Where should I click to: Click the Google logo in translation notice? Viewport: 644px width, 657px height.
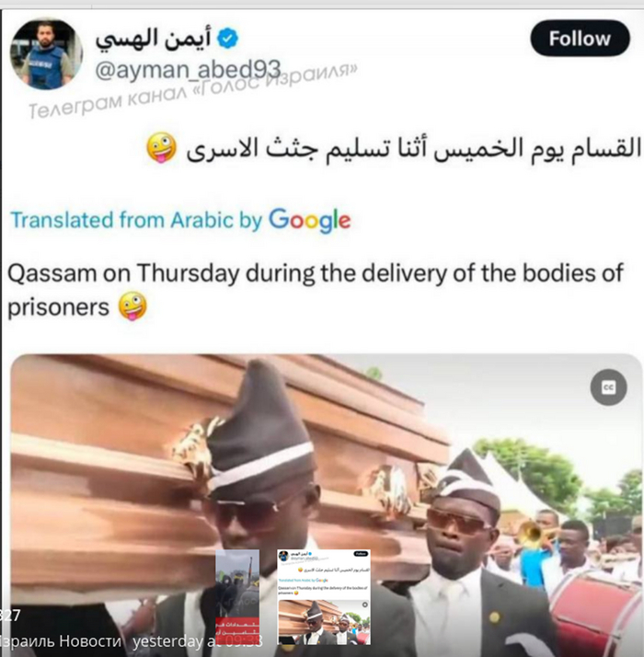310,220
